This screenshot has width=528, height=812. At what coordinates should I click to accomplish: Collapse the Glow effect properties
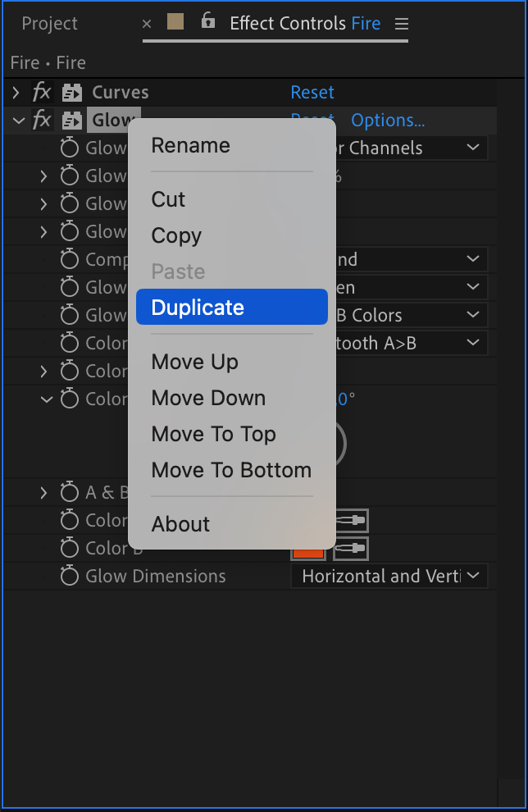pos(19,121)
